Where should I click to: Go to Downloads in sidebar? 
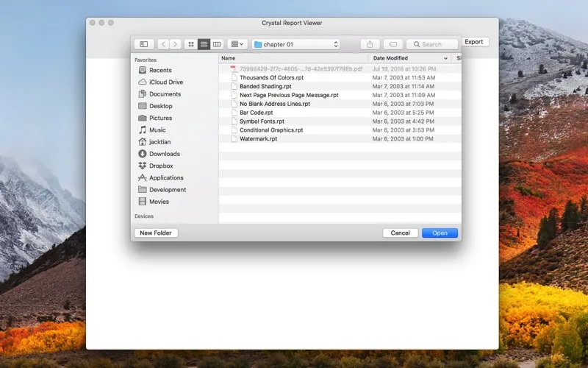[165, 154]
